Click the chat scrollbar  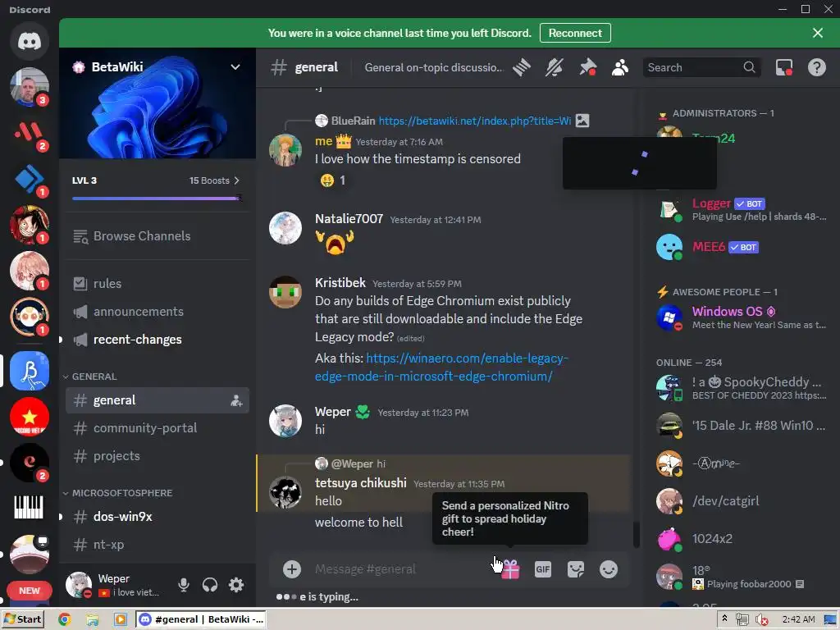tap(637, 535)
